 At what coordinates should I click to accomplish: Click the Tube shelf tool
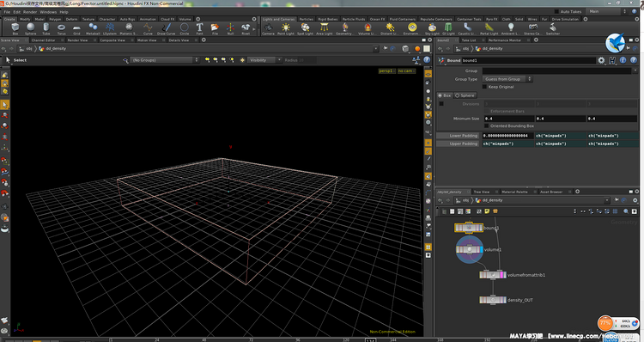point(46,28)
